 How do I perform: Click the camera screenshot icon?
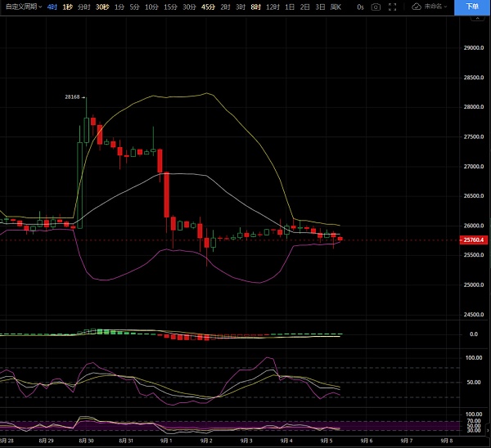pyautogui.click(x=376, y=7)
